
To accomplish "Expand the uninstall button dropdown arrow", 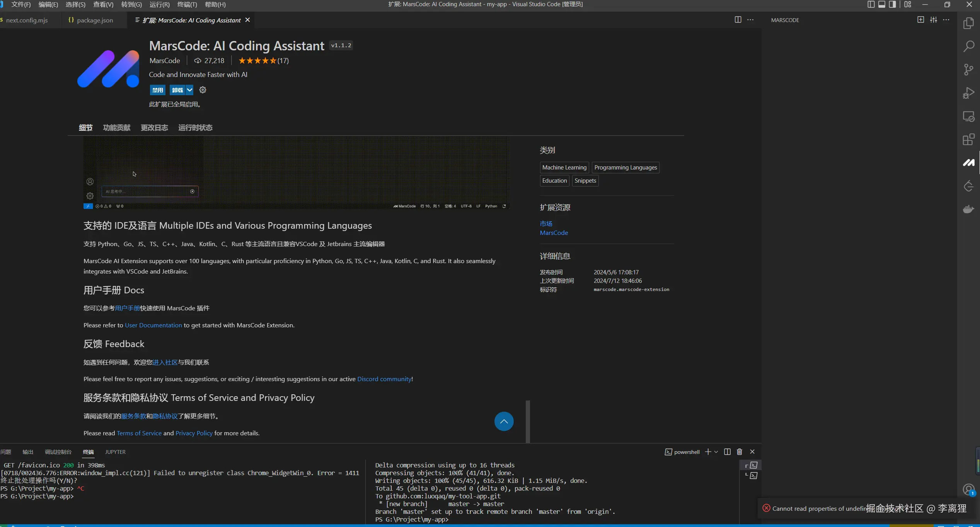I will click(x=189, y=90).
